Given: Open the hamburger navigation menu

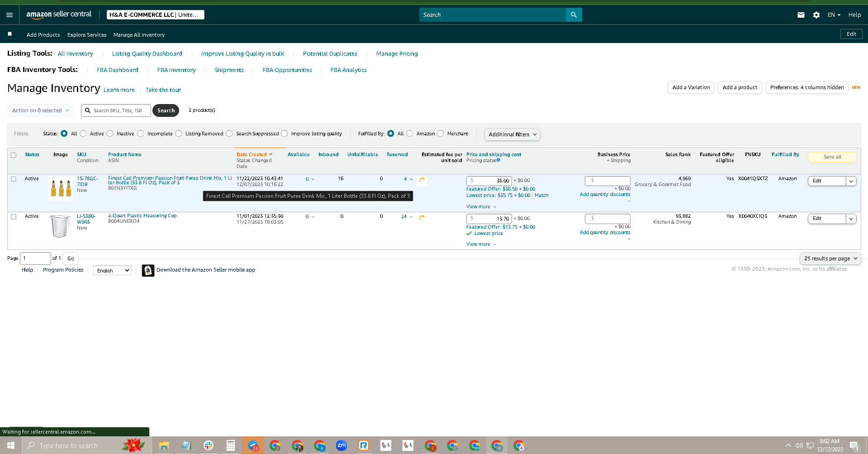Looking at the screenshot, I should [x=9, y=15].
